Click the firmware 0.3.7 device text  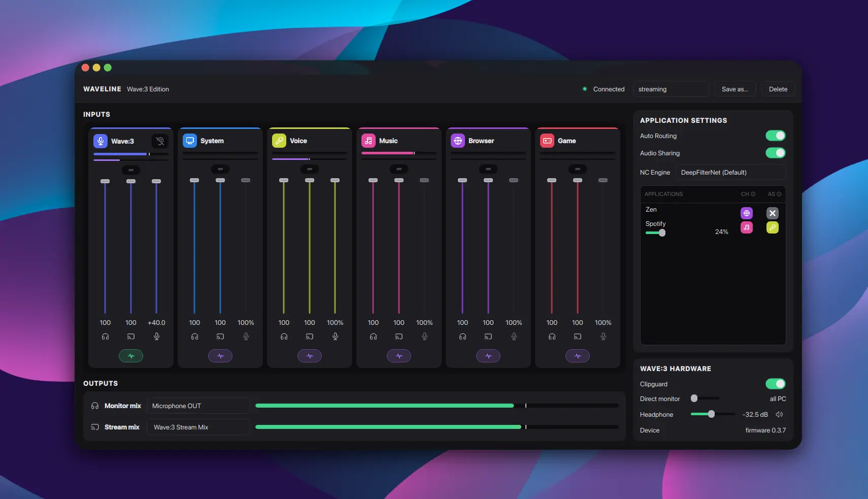(x=765, y=430)
